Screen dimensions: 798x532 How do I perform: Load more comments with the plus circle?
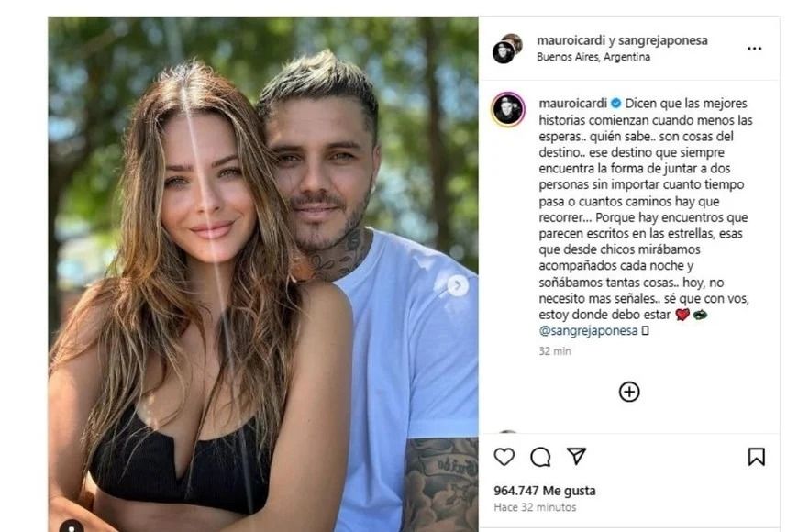629,392
